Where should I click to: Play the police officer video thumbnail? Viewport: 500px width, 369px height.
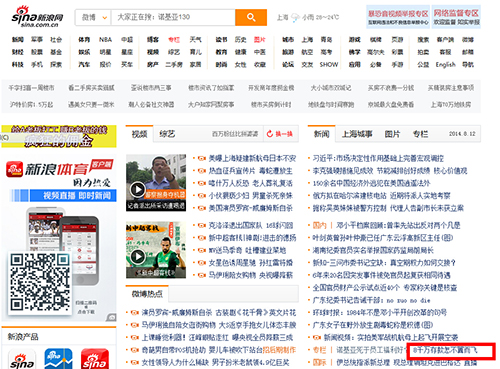click(156, 183)
